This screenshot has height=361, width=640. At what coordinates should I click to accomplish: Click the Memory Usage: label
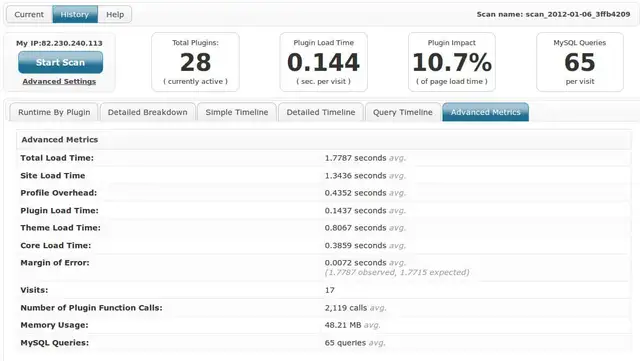(x=54, y=325)
